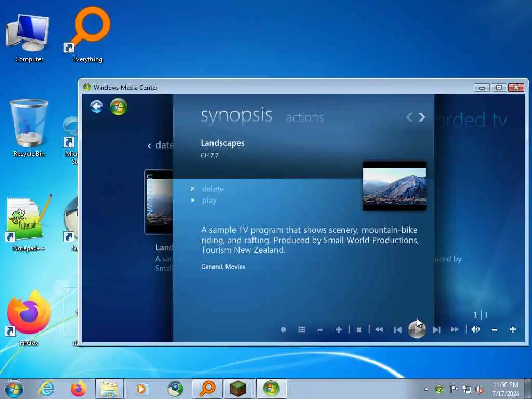Open Everything search in the taskbar
The height and width of the screenshot is (399, 532).
point(207,389)
